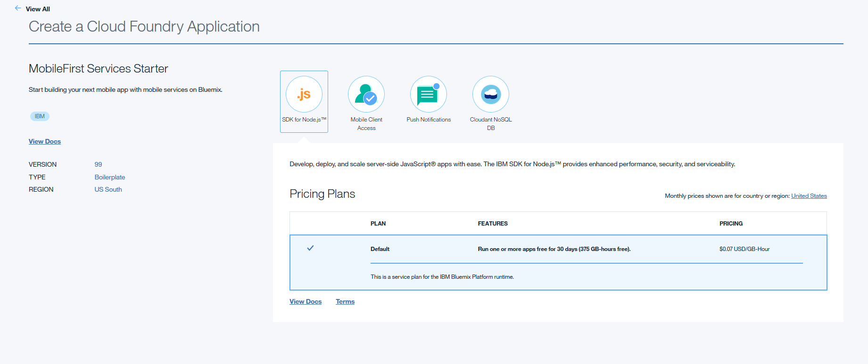Click the Mobile Client Access label
The height and width of the screenshot is (364, 868).
pos(366,124)
